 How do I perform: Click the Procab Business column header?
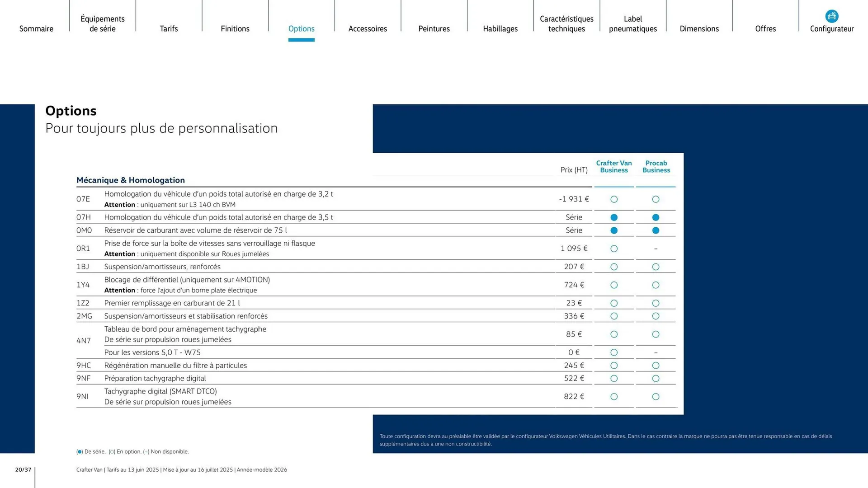point(656,166)
